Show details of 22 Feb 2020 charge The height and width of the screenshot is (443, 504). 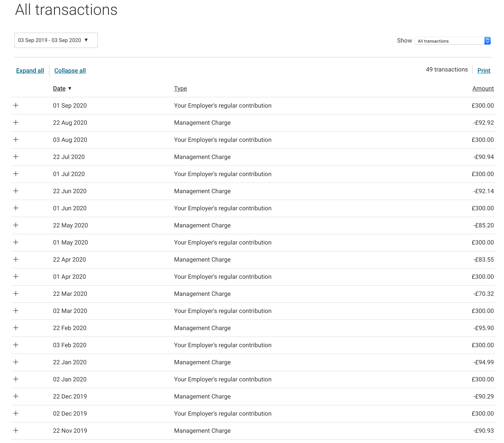(x=16, y=328)
